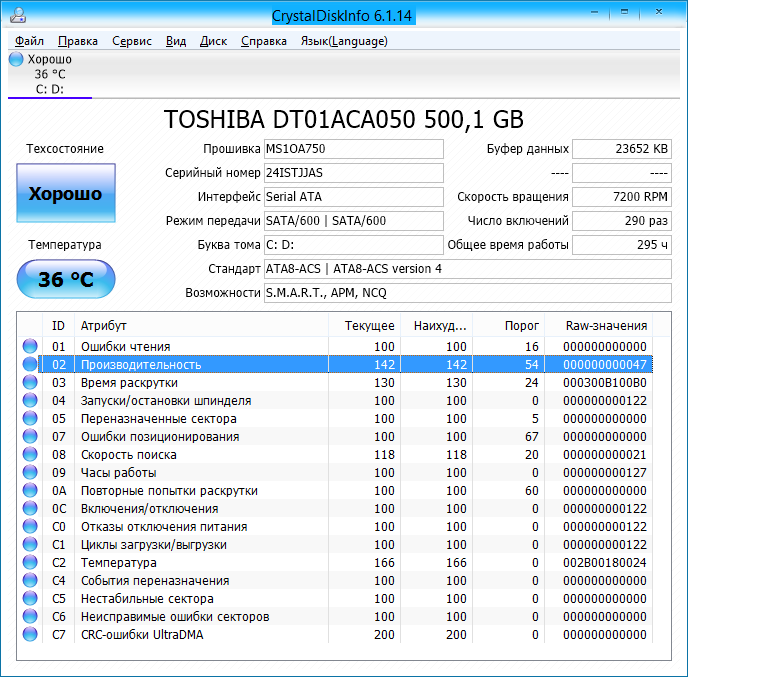Select the attribute name CRC-ошибки UltraDMA

[x=142, y=634]
